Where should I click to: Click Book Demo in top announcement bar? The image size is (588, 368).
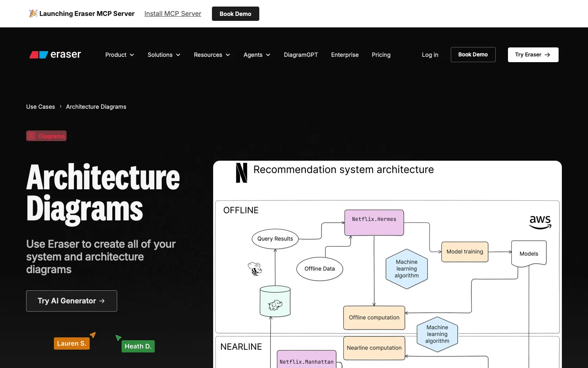tap(236, 13)
